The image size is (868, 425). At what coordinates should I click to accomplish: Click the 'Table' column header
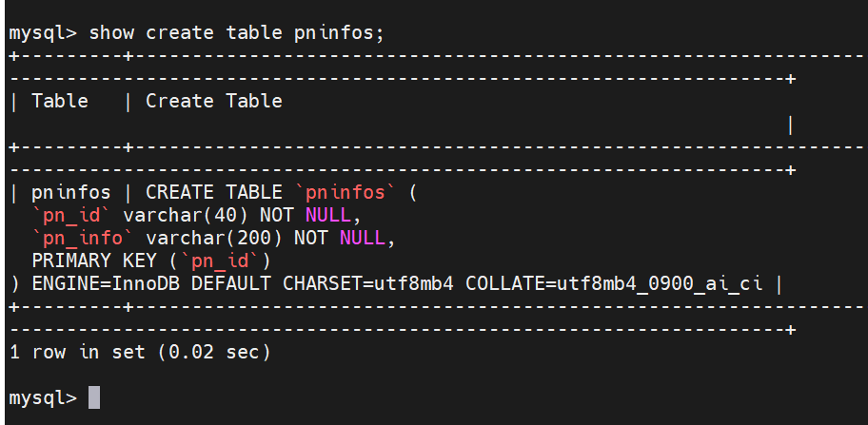60,101
